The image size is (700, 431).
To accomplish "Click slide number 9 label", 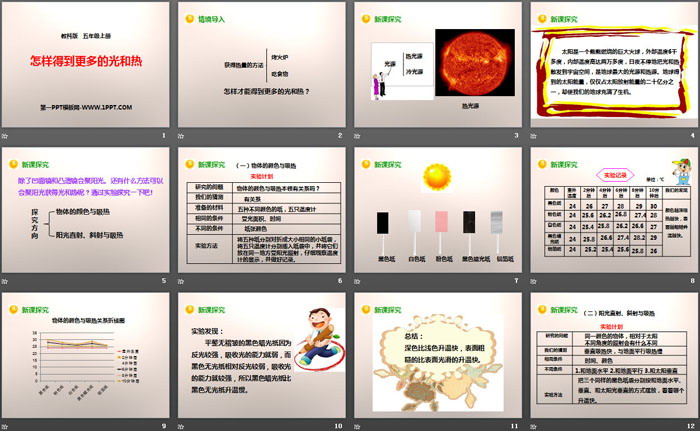I will click(164, 426).
